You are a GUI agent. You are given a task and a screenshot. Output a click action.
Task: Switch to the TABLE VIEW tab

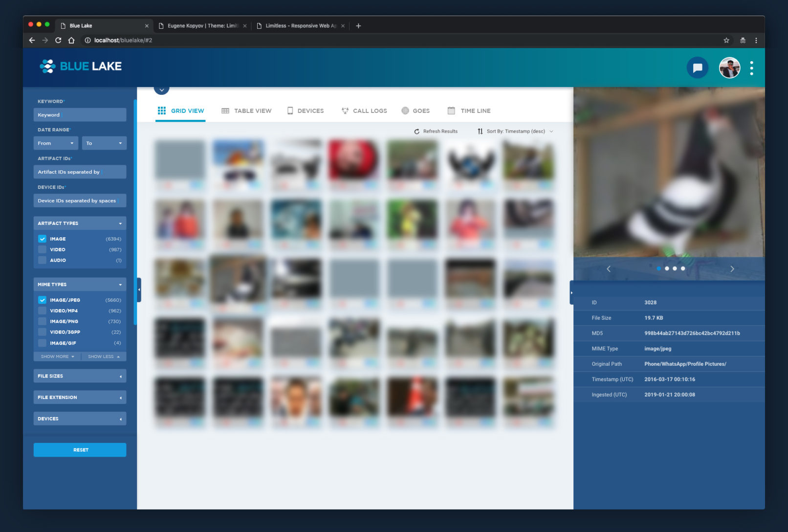point(246,111)
